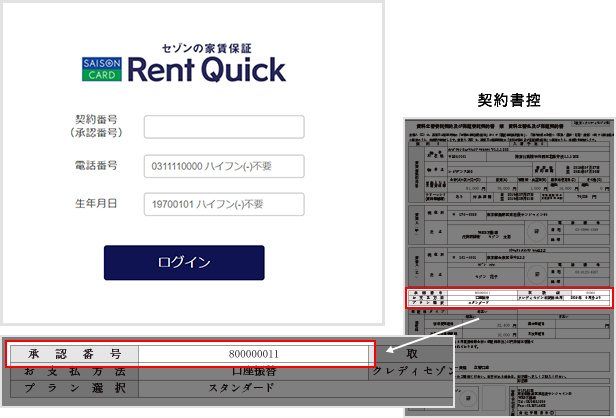Focus the 電話番号 input field
The image size is (616, 418).
pos(224,166)
